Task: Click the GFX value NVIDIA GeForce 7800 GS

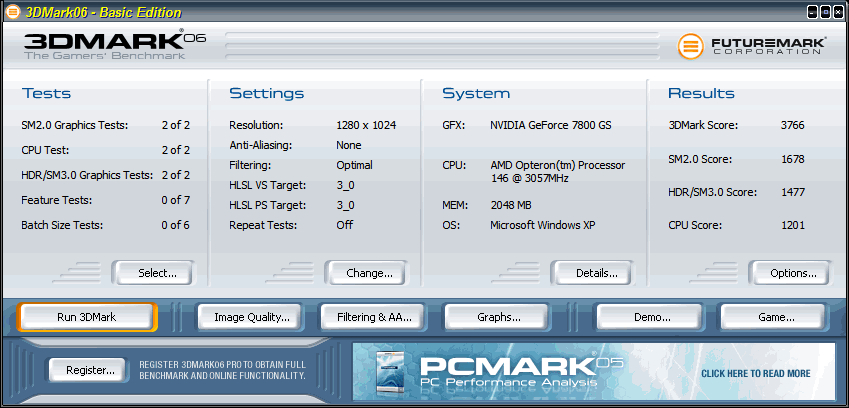Action: click(x=551, y=126)
